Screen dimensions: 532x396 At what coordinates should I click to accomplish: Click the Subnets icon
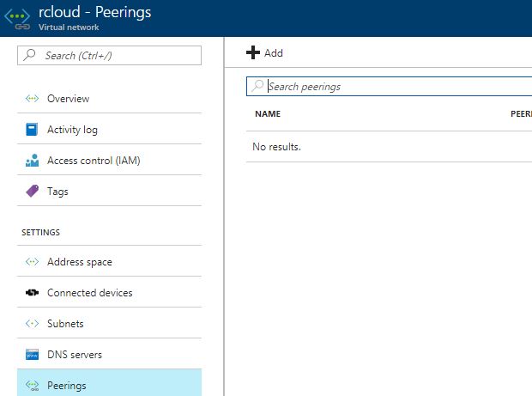coord(32,323)
